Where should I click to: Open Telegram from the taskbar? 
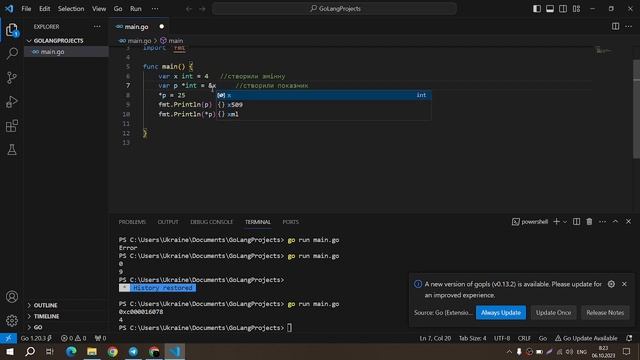[133, 351]
